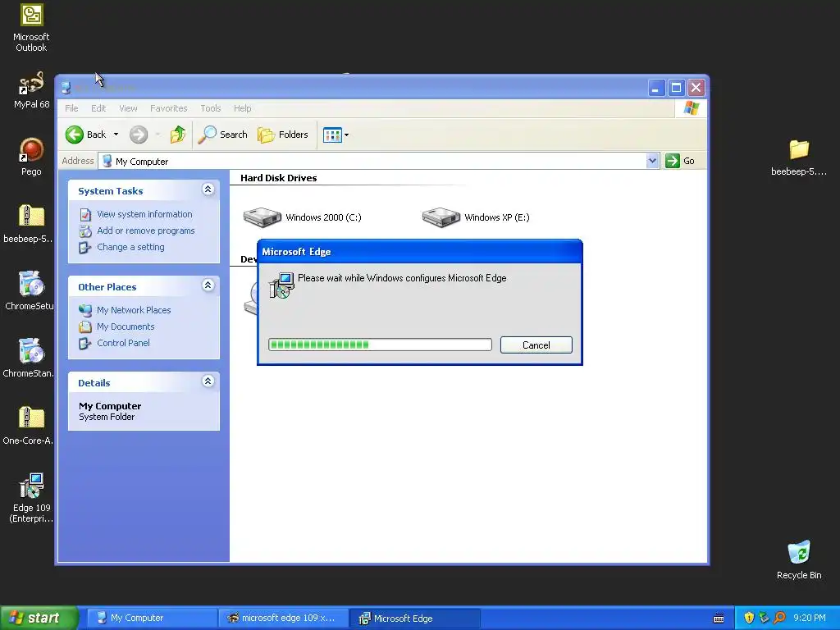840x630 pixels.
Task: Select the ChromeStandalone installer desktop icon
Action: click(x=30, y=358)
